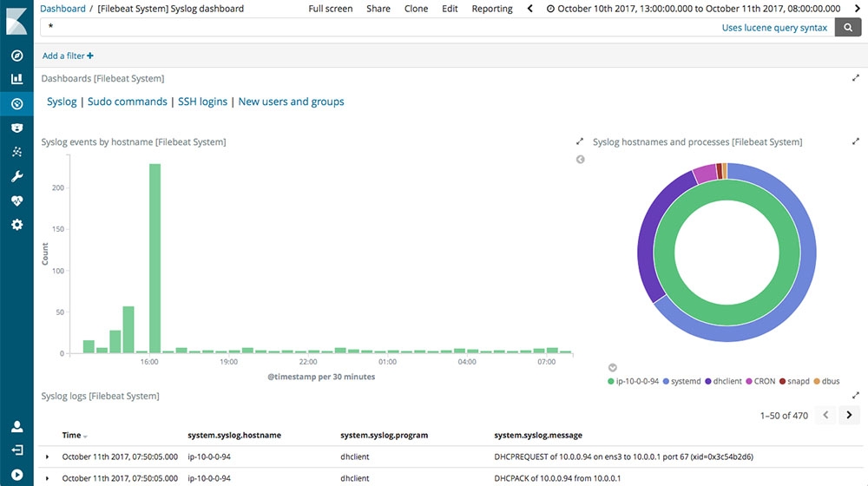Open the user profile sidebar icon
Viewport: 868px width, 486px height.
[17, 426]
